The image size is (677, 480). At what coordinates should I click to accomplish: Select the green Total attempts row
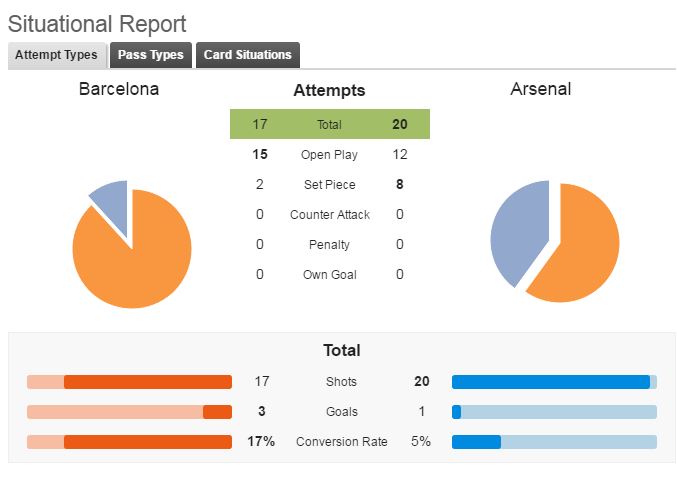coord(330,124)
